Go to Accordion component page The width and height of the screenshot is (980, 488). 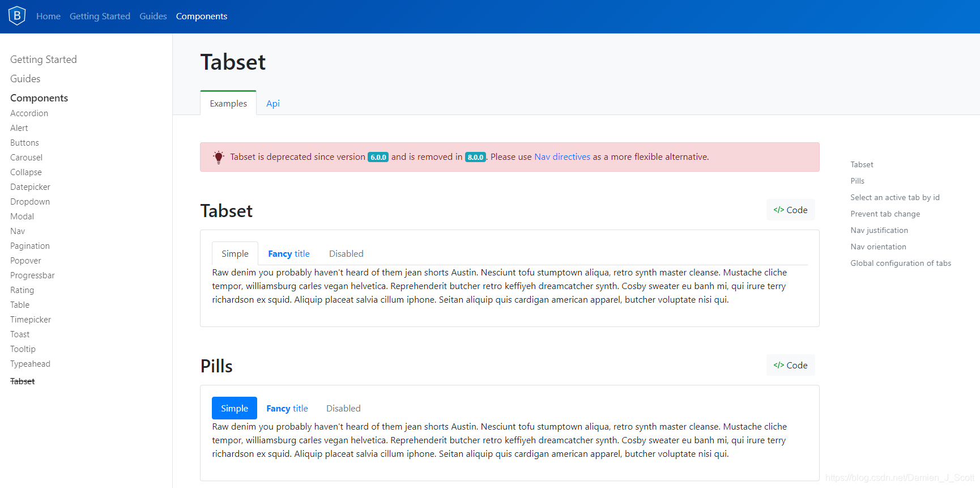click(x=29, y=113)
